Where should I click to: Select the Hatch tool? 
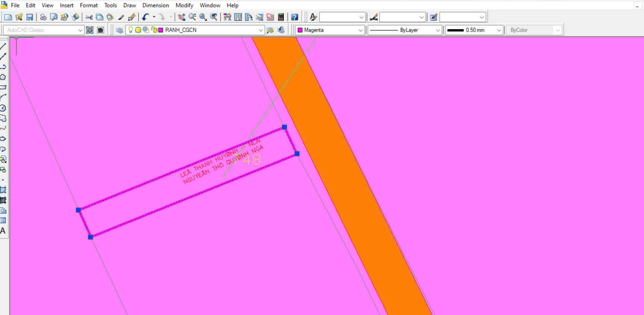3,190
